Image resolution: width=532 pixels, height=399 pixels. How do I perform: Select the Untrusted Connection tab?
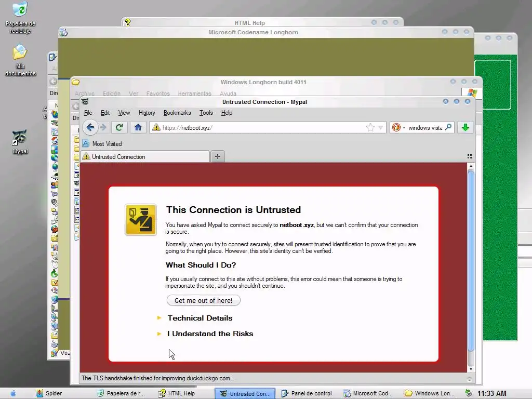coord(145,157)
